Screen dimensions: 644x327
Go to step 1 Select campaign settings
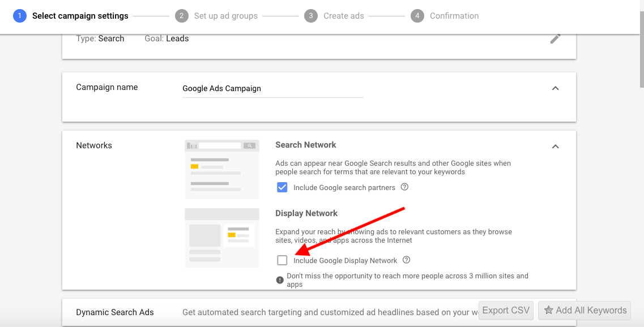(x=71, y=16)
